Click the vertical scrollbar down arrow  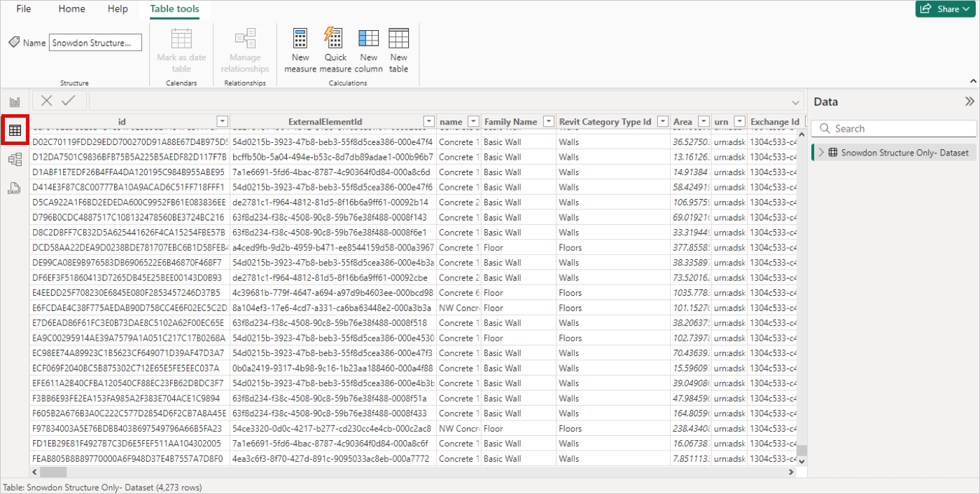pos(803,461)
